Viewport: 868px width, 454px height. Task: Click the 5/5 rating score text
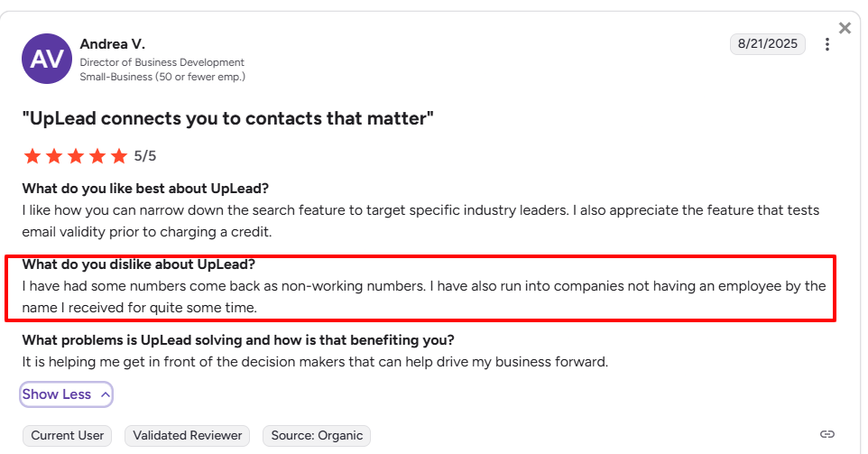tap(145, 156)
